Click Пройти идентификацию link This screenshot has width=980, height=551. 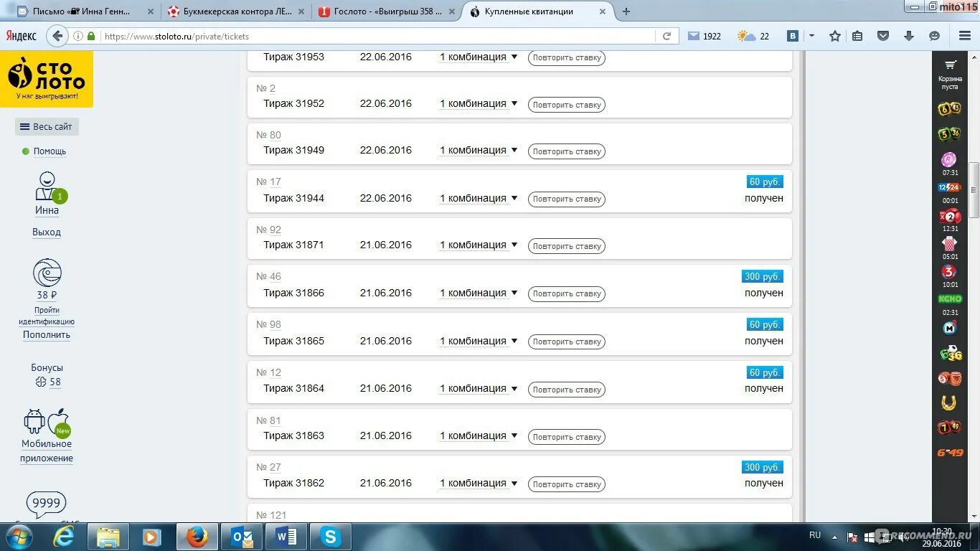pos(47,316)
